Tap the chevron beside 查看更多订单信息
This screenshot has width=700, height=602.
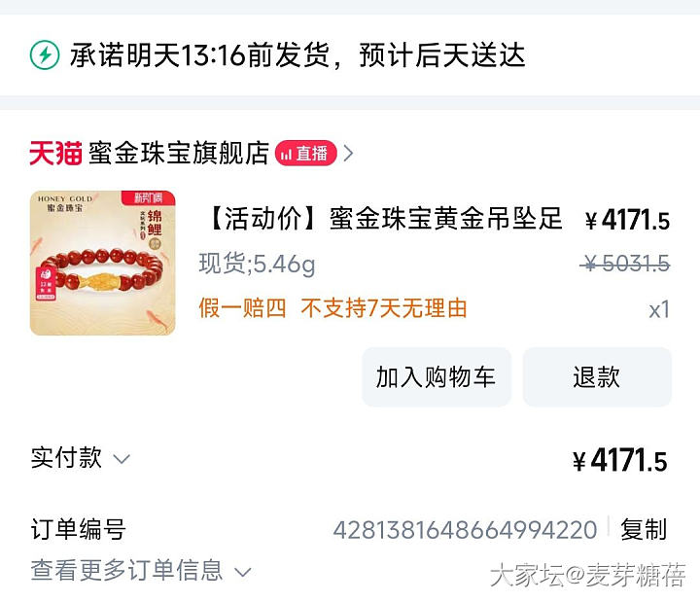[243, 572]
